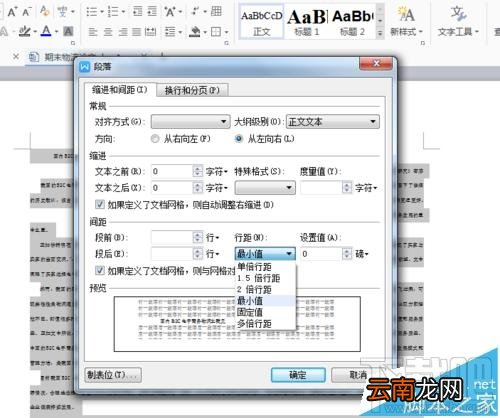The height and width of the screenshot is (418, 500).
Task: Expand the styles gallery more arrow
Action: pos(380,33)
